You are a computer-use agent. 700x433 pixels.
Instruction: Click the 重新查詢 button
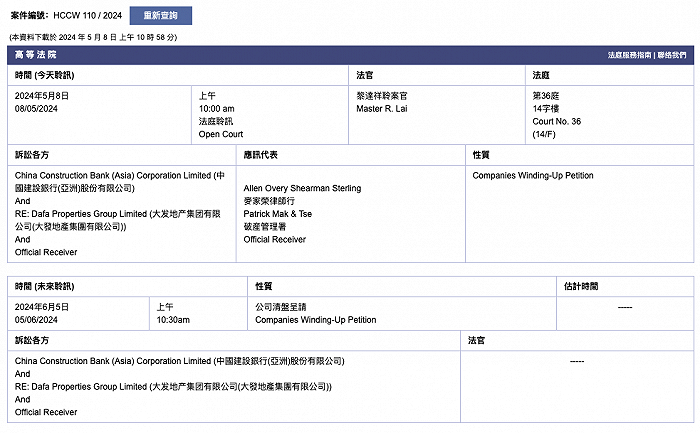click(160, 16)
